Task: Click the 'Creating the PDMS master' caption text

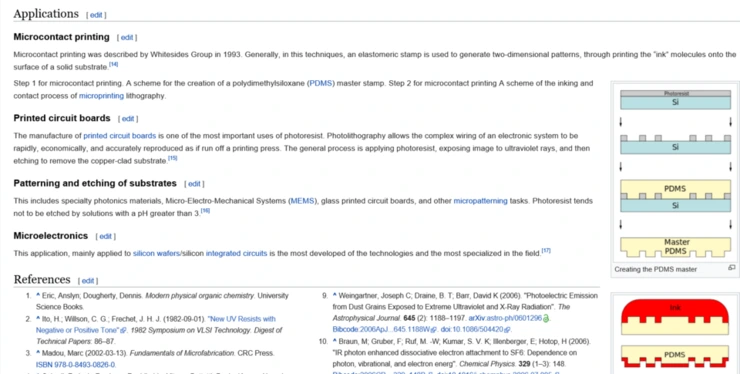Action: click(656, 269)
